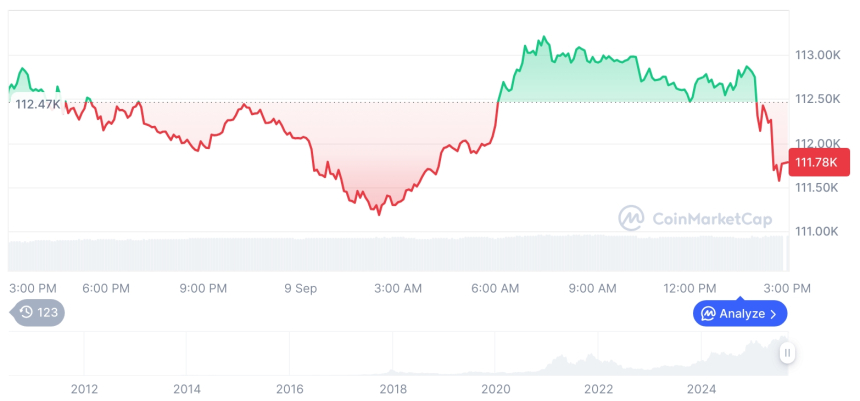Image resolution: width=860 pixels, height=401 pixels.
Task: Click the CoinMarketCap watermark logo icon
Action: click(631, 217)
